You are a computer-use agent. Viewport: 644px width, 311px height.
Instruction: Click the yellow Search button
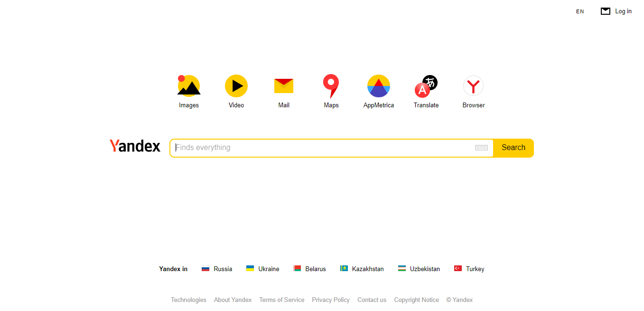(x=513, y=148)
